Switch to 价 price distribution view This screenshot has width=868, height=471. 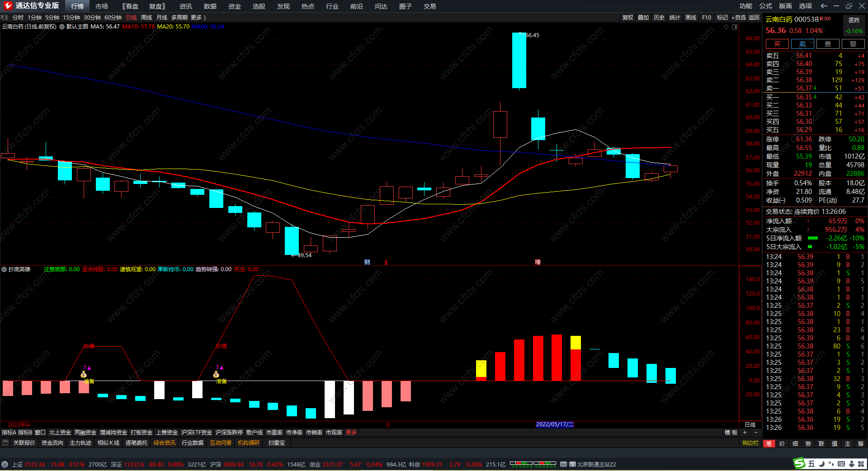(782, 443)
